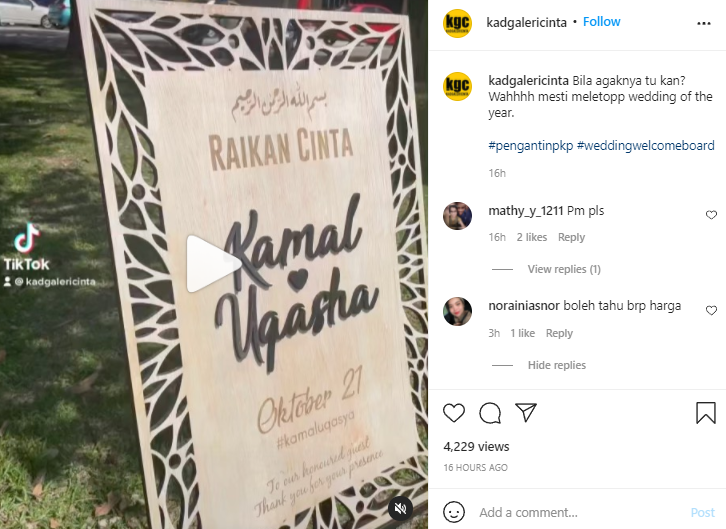726x529 pixels.
Task: Like mathy_y_1211's comment
Action: point(711,215)
